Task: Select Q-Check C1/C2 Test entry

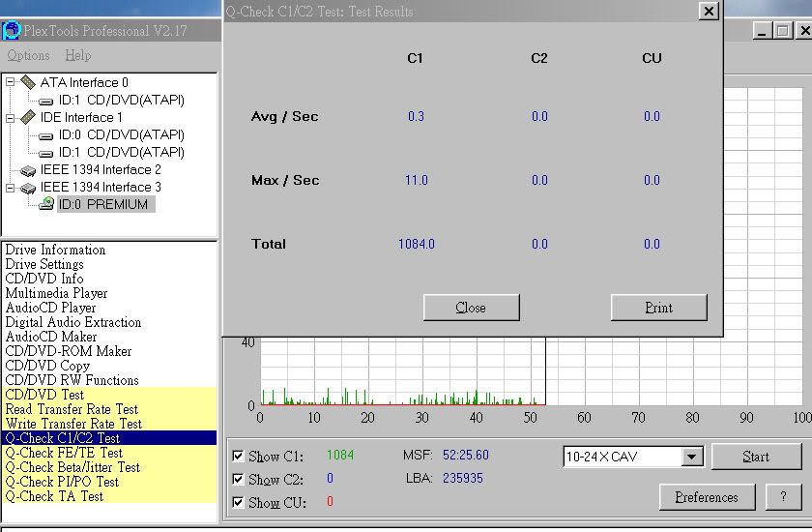Action: [109, 438]
